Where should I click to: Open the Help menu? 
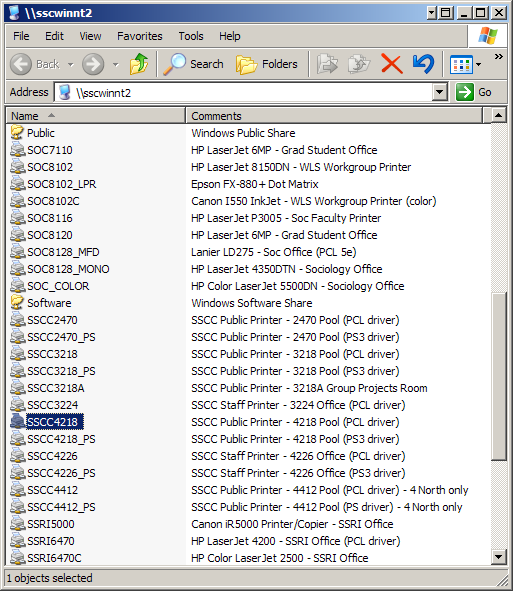pos(230,36)
